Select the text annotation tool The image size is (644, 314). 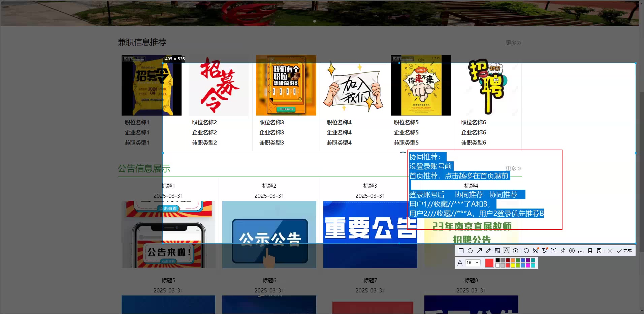[507, 251]
